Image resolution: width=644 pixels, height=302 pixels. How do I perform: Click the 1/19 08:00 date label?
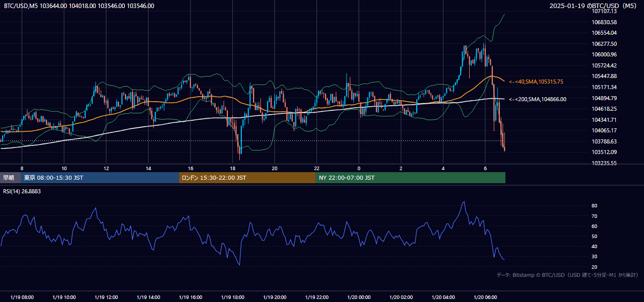(x=22, y=297)
